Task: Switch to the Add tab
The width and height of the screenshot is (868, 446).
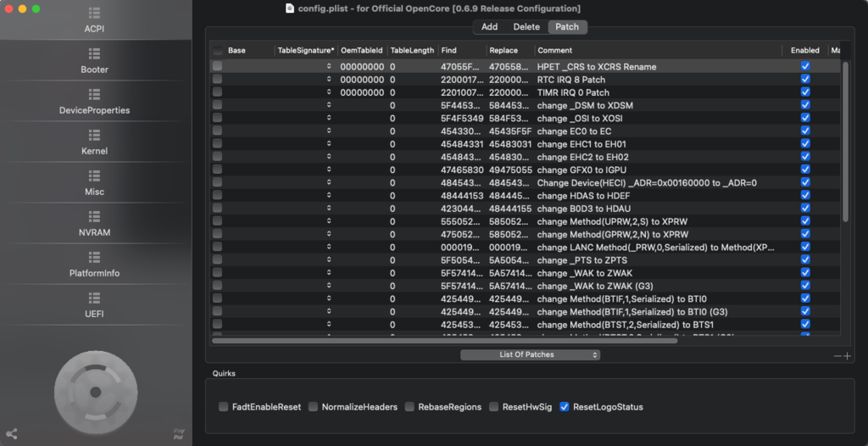Action: [x=489, y=26]
